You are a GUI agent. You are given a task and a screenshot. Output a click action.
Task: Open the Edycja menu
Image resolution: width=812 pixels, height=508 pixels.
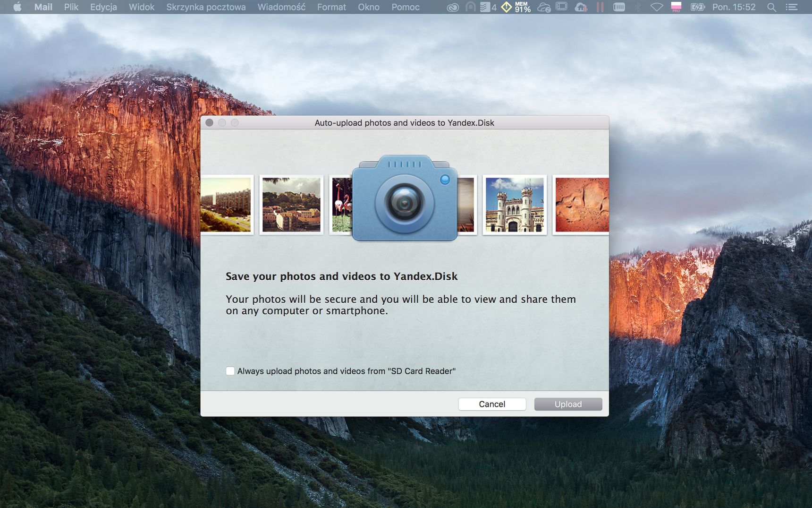point(103,7)
